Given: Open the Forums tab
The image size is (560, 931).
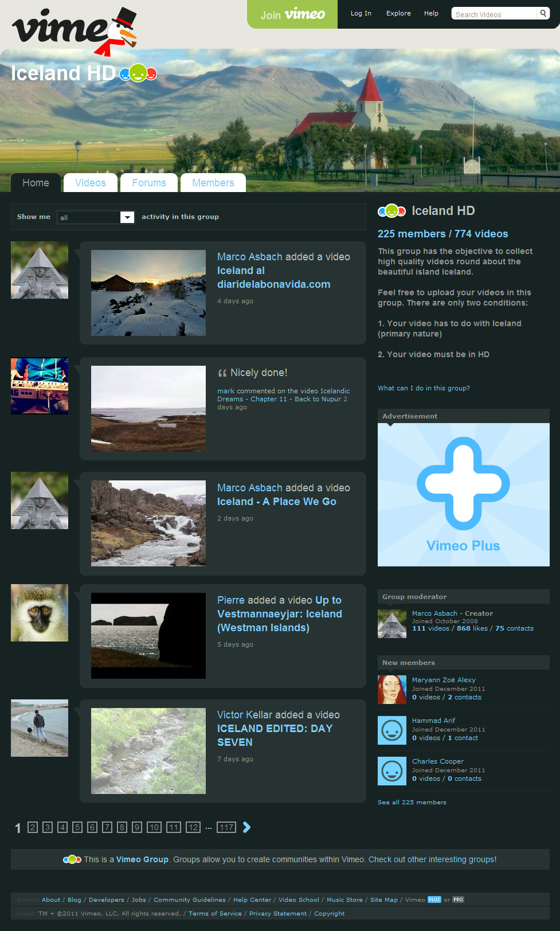Looking at the screenshot, I should pos(149,183).
